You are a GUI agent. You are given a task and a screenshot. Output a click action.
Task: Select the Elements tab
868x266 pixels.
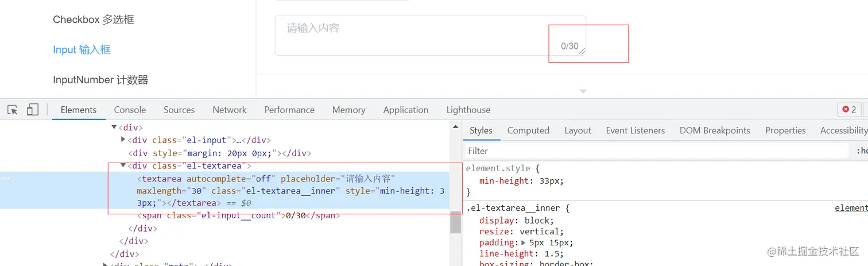click(x=79, y=110)
